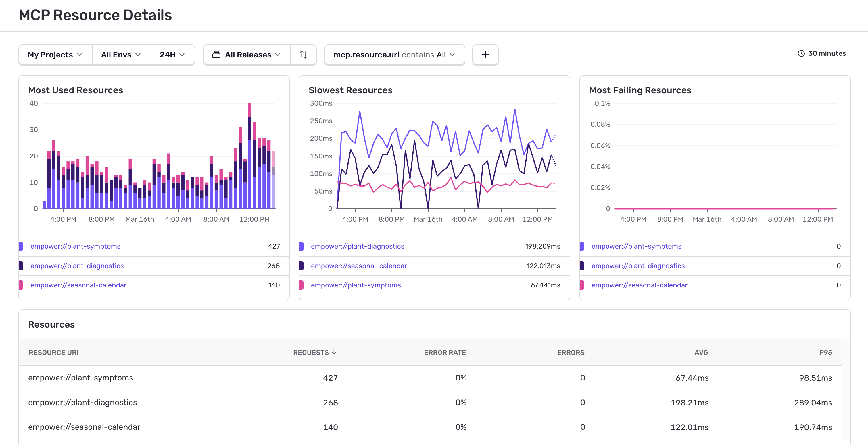The width and height of the screenshot is (868, 445).
Task: Open empower://plant-diagnostics in Most Used Resources
Action: click(77, 266)
